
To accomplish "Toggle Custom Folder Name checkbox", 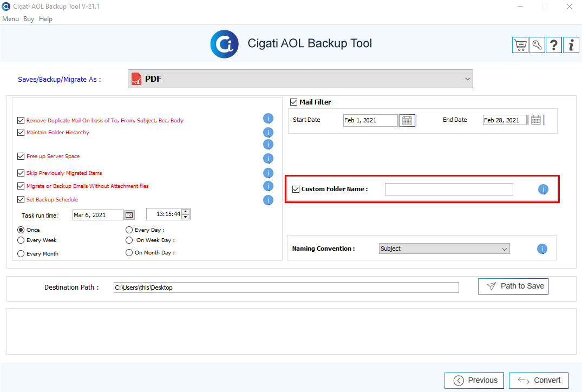I will tap(296, 189).
